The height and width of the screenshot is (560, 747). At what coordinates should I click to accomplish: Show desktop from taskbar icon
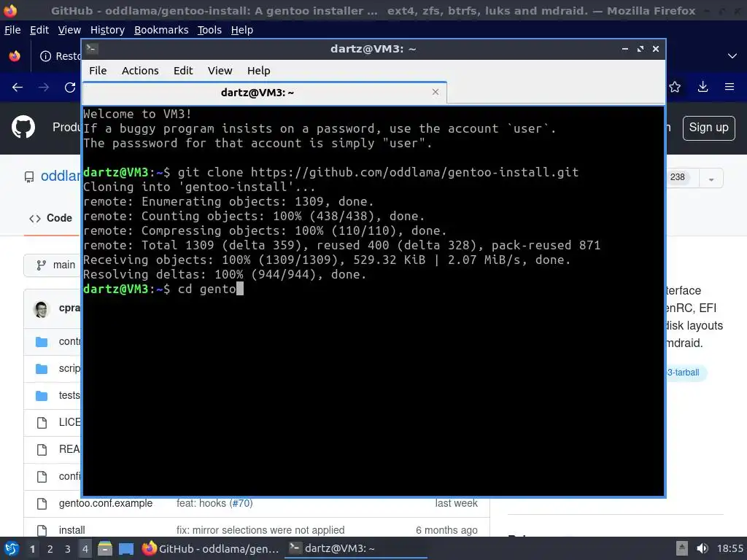point(126,548)
